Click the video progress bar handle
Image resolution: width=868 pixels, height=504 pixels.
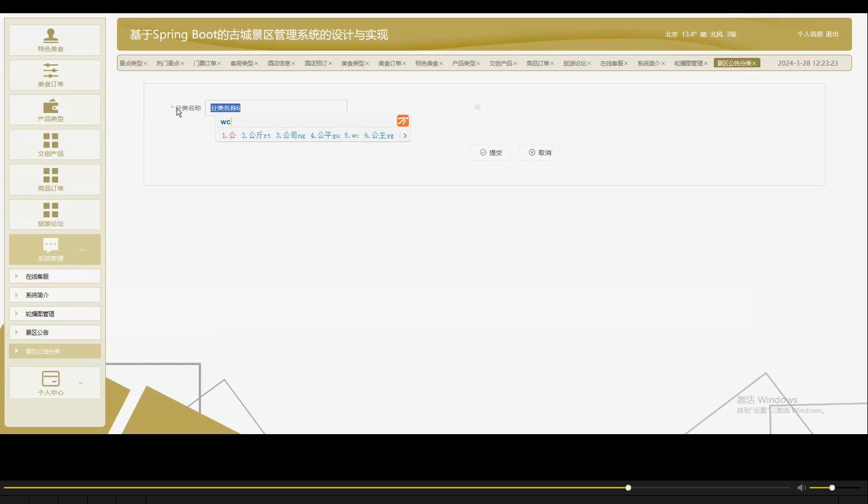(x=628, y=487)
